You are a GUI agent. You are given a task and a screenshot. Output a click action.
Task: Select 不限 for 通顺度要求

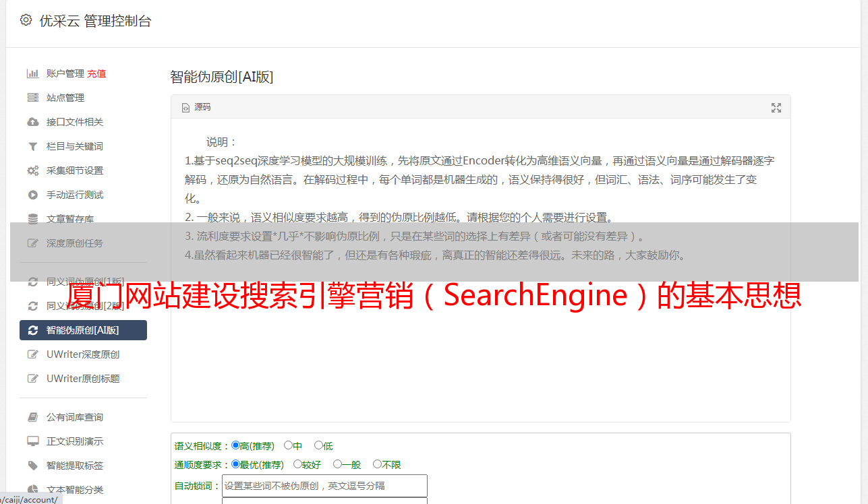coord(377,464)
